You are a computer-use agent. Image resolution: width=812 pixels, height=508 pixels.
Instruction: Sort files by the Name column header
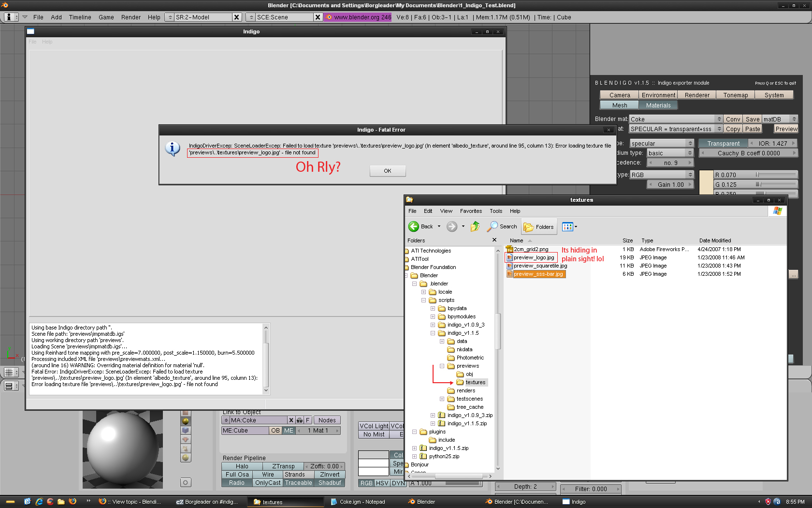click(x=516, y=240)
